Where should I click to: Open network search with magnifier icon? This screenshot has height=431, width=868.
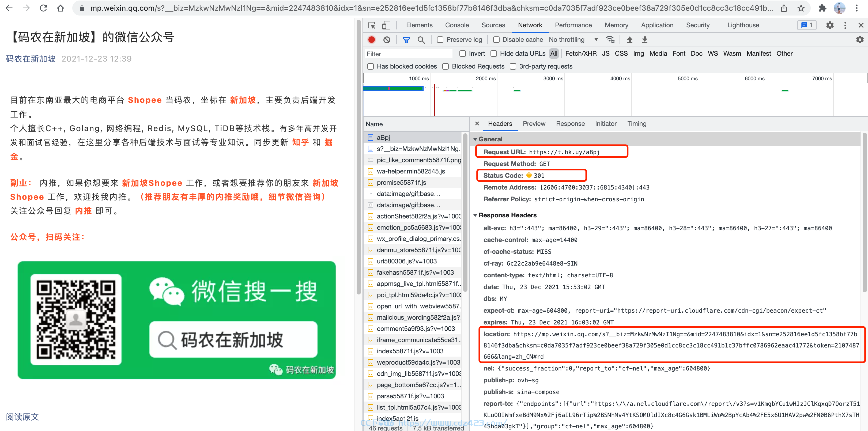click(421, 40)
